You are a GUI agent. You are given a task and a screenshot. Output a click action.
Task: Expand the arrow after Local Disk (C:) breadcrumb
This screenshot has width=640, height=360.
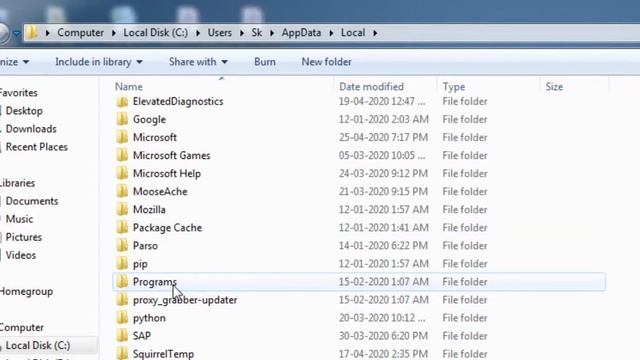(198, 33)
